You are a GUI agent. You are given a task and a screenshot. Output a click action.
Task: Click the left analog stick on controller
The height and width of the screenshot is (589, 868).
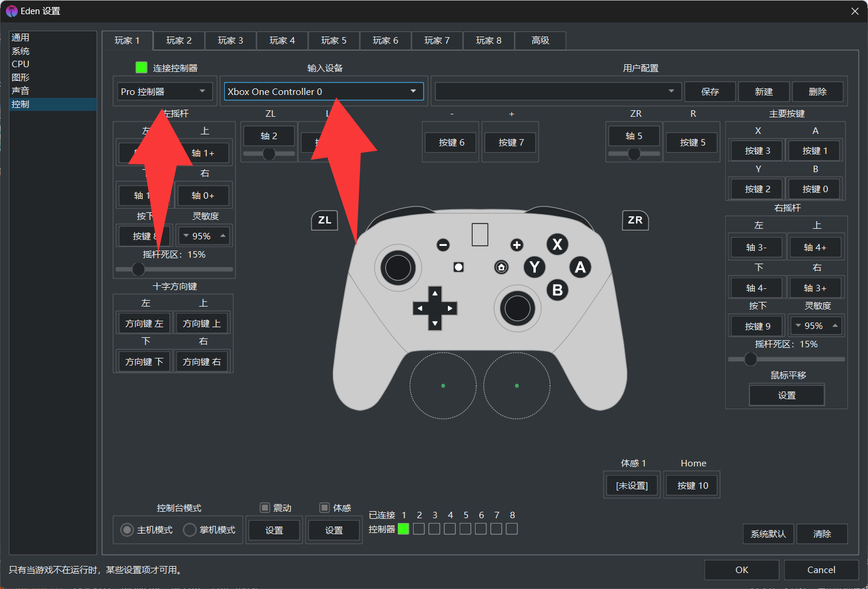tap(398, 268)
